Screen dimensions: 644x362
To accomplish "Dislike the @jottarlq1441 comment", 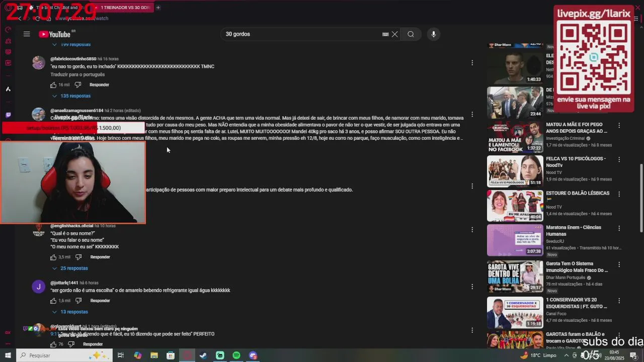I will pyautogui.click(x=78, y=301).
